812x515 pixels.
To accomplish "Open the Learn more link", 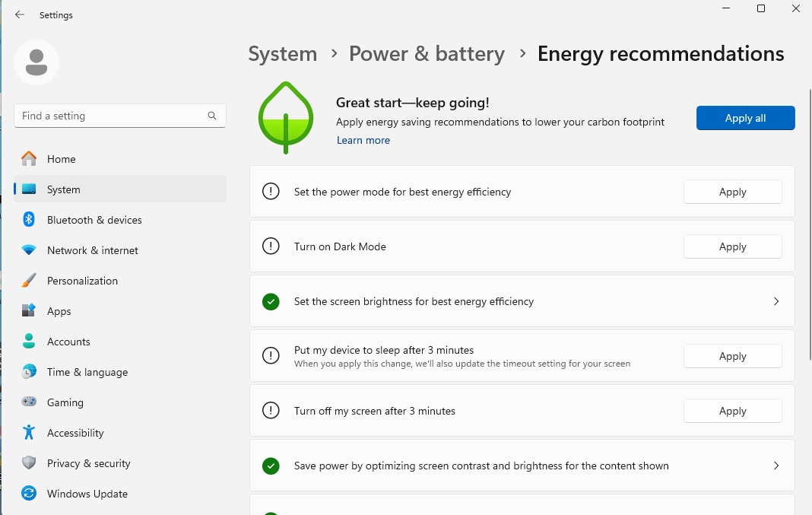I will (x=363, y=140).
